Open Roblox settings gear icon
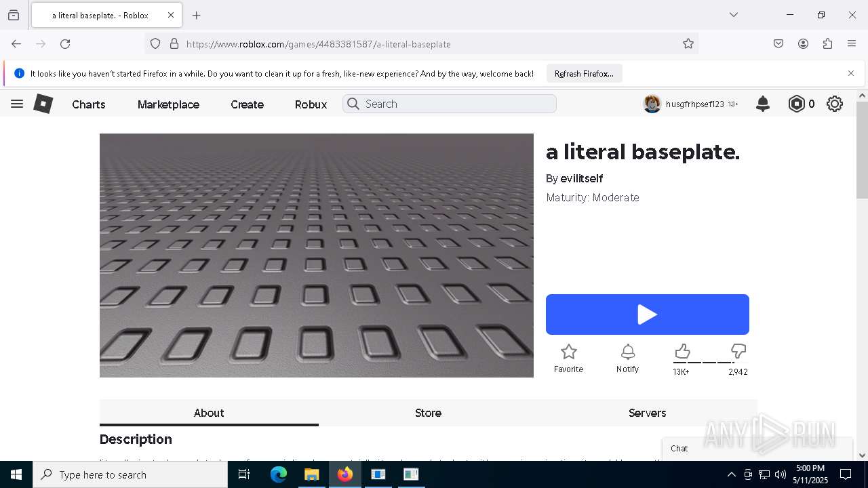Screen dimensions: 868x488 pos(835,104)
